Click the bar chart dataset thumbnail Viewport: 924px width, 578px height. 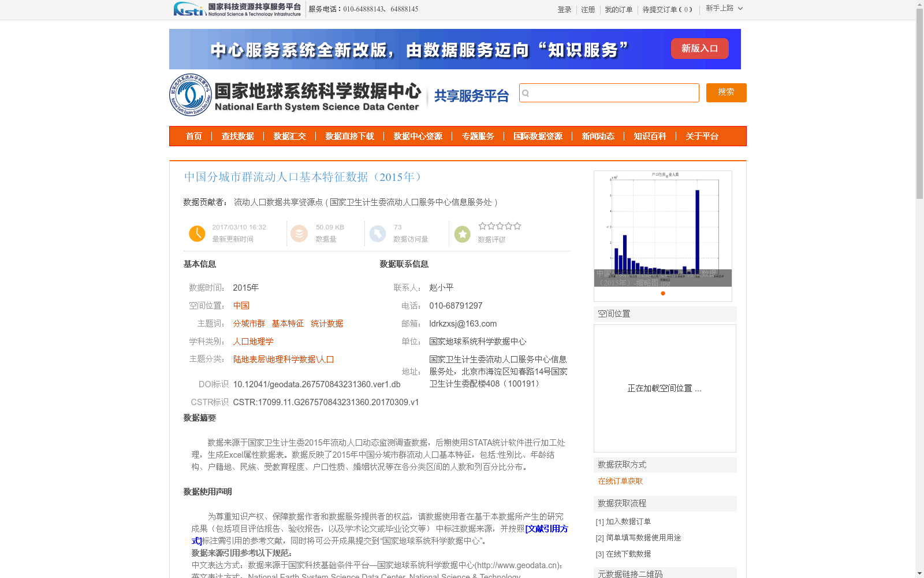[x=663, y=229]
